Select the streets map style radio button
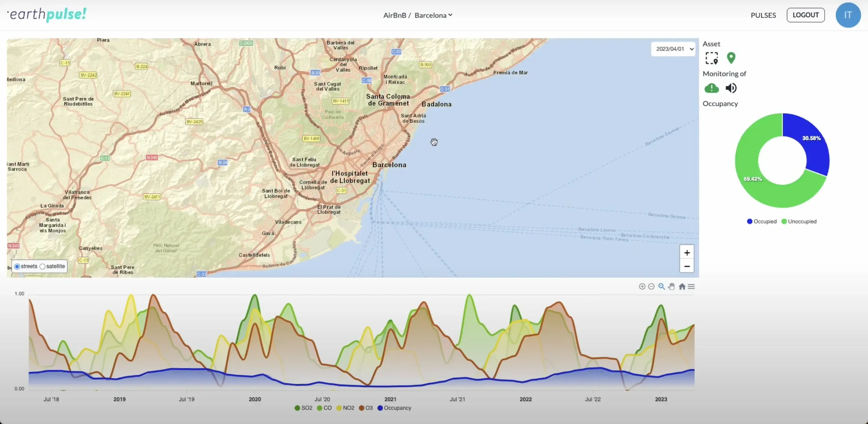The height and width of the screenshot is (424, 868). pyautogui.click(x=17, y=266)
